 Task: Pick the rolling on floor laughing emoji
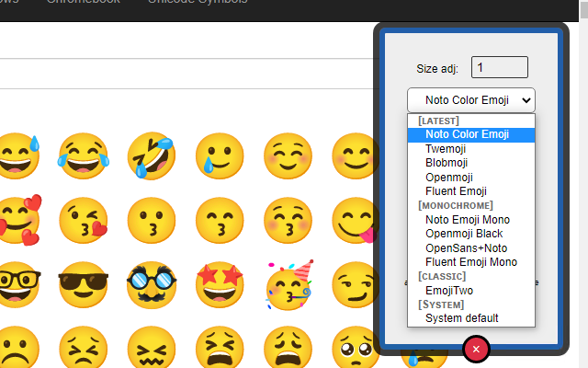[151, 155]
